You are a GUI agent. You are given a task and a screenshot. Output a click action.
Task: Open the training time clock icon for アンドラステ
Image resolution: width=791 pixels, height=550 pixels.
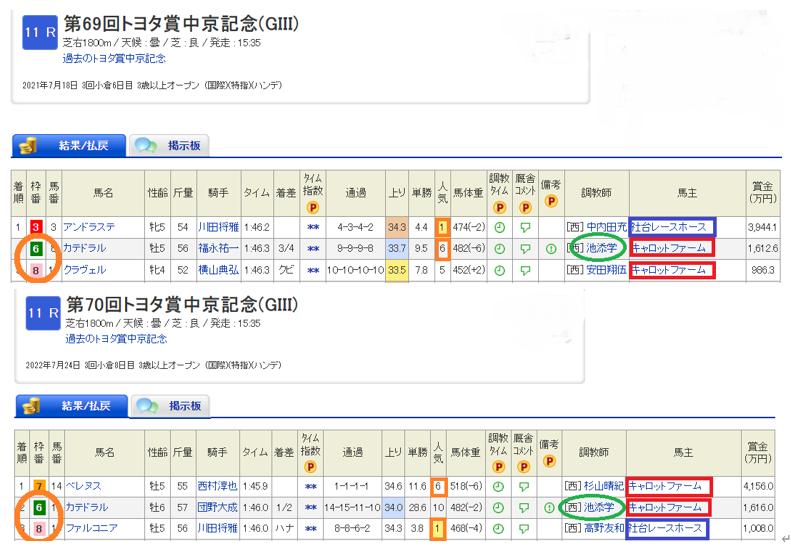pyautogui.click(x=498, y=227)
